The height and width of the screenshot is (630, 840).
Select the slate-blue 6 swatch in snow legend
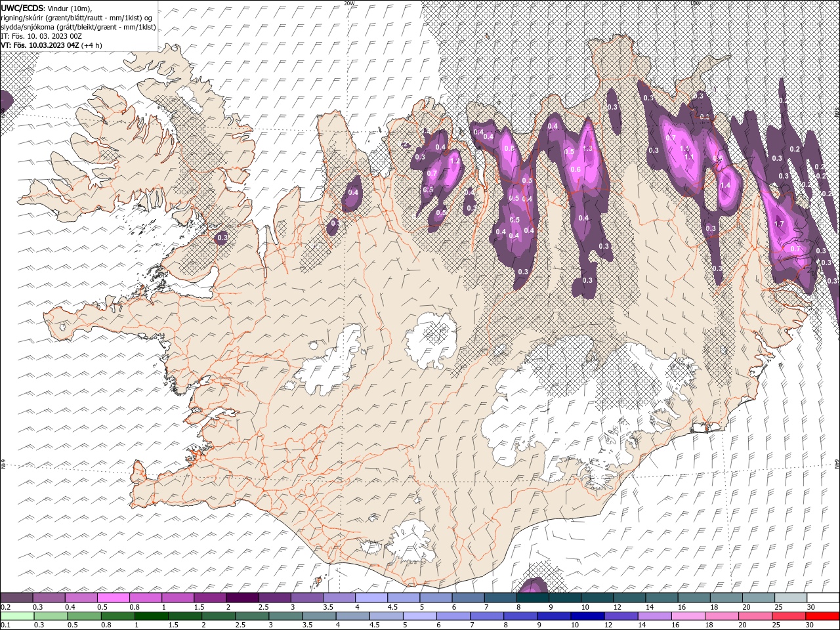467,598
